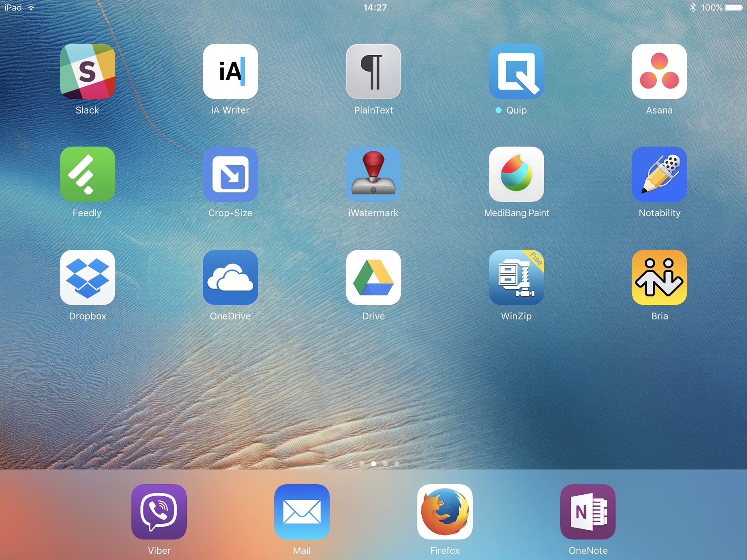Tap the Wi-Fi status icon
The width and height of the screenshot is (747, 560).
tap(31, 7)
